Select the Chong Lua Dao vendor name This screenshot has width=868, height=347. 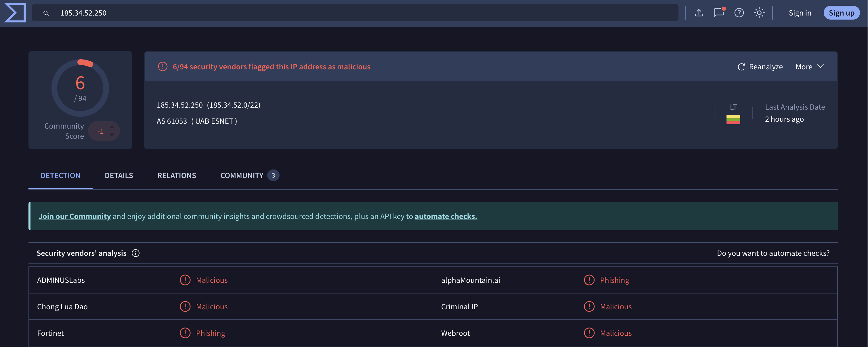pos(62,307)
